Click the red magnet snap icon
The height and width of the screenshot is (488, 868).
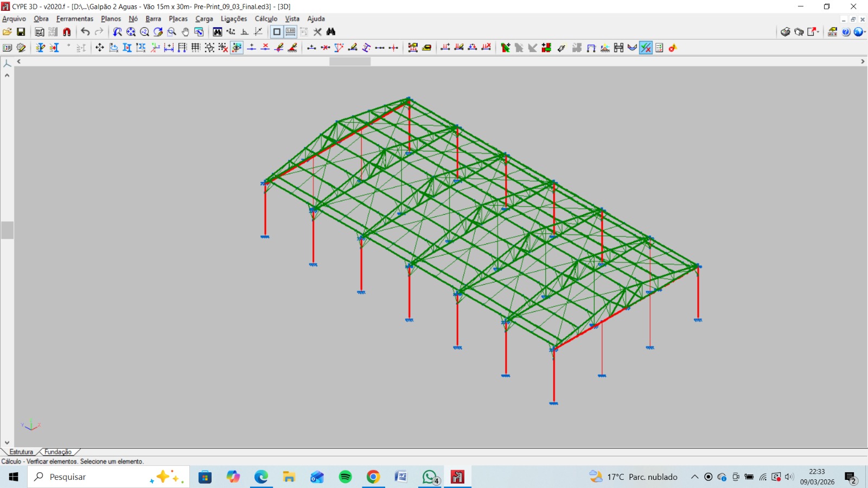tap(67, 32)
